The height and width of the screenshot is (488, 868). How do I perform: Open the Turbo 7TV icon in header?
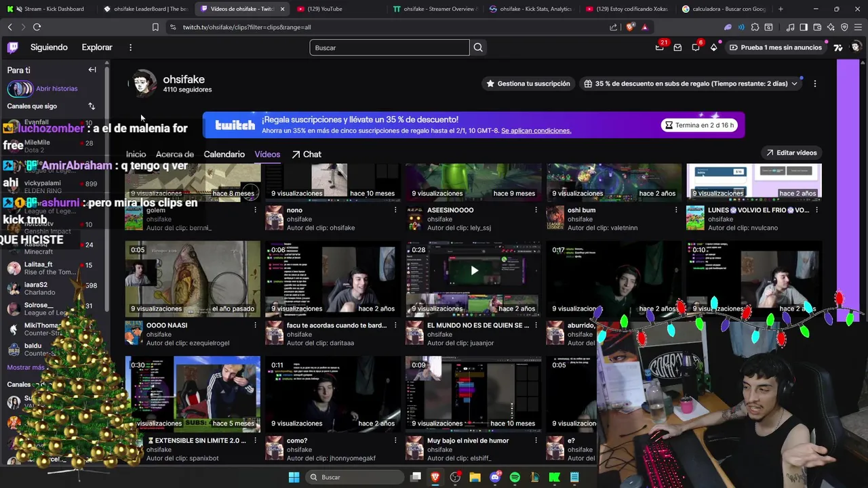click(x=838, y=47)
